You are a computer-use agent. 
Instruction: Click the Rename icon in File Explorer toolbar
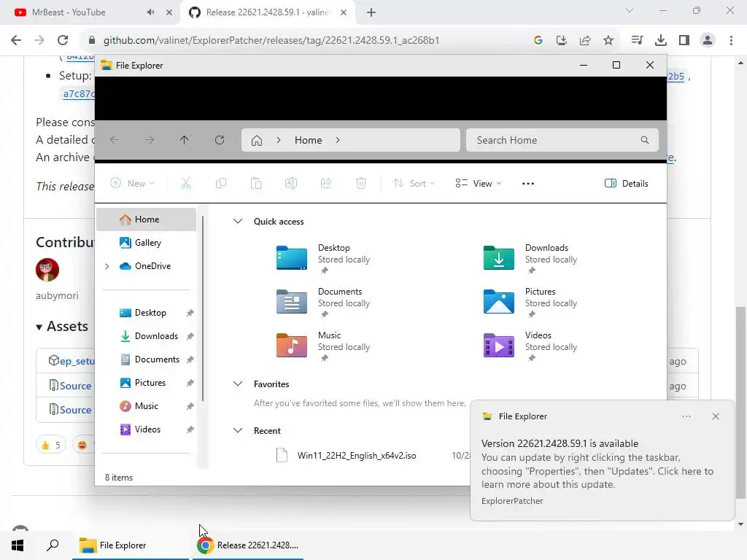[291, 183]
